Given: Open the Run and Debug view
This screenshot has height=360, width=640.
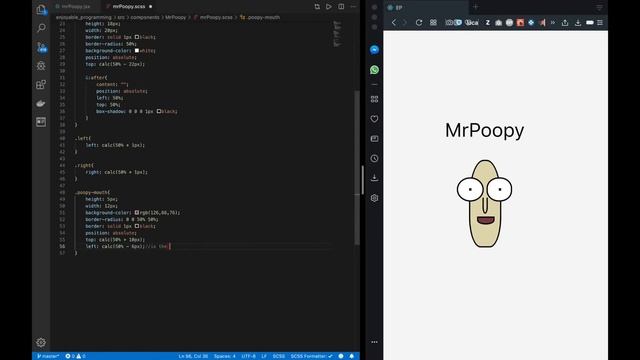Looking at the screenshot, I should click(x=41, y=66).
